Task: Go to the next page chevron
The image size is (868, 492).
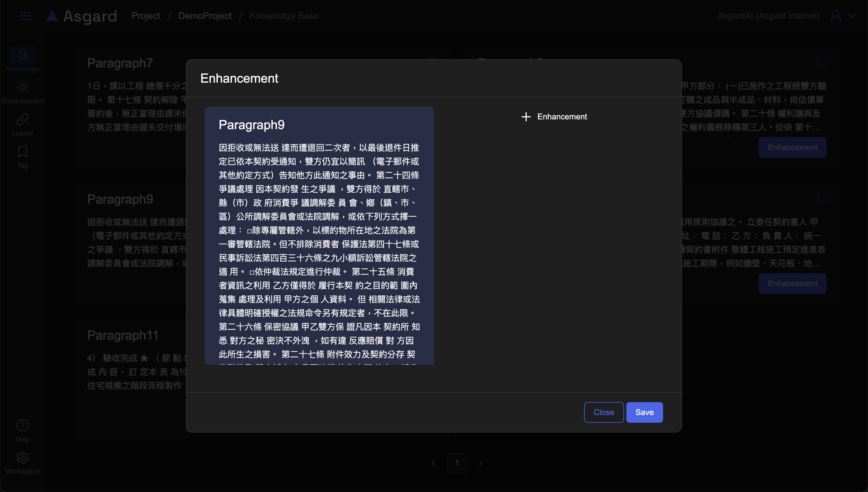Action: [x=480, y=463]
